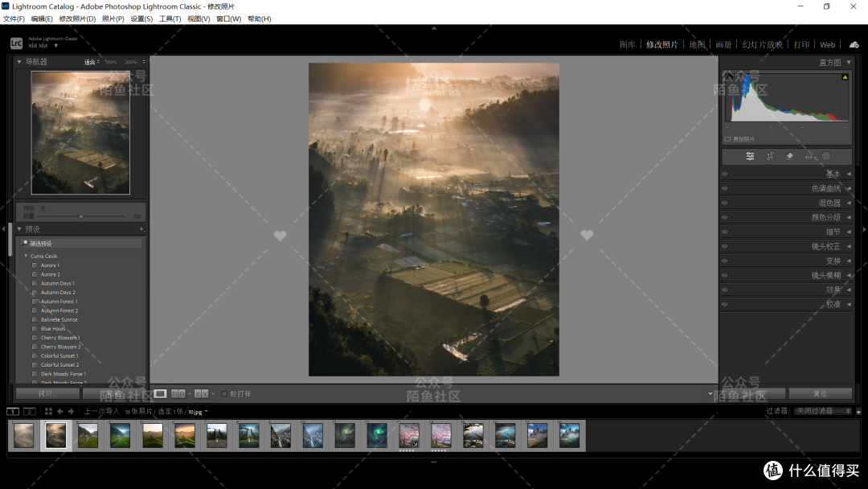This screenshot has width=868, height=489.
Task: Open the 文件(F) menu
Action: [x=14, y=18]
